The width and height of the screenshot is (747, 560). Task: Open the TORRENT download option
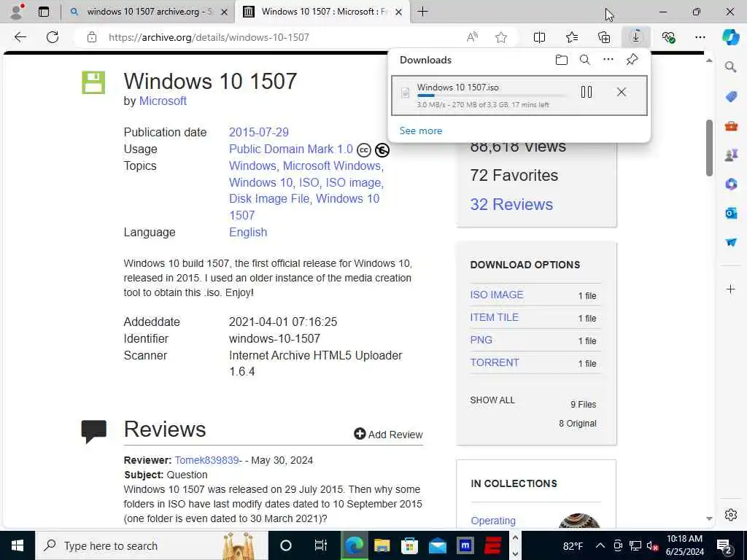click(495, 362)
